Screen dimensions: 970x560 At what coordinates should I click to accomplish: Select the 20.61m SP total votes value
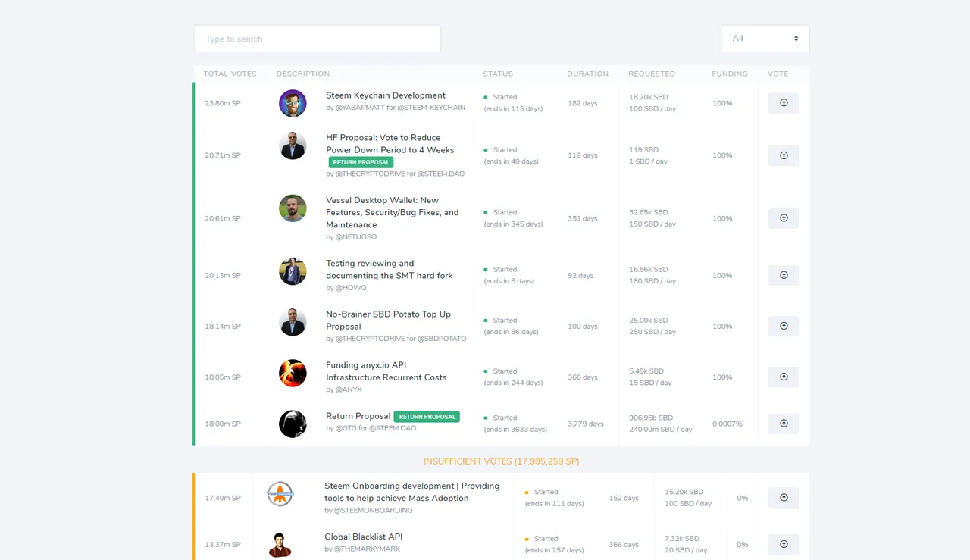pyautogui.click(x=223, y=218)
